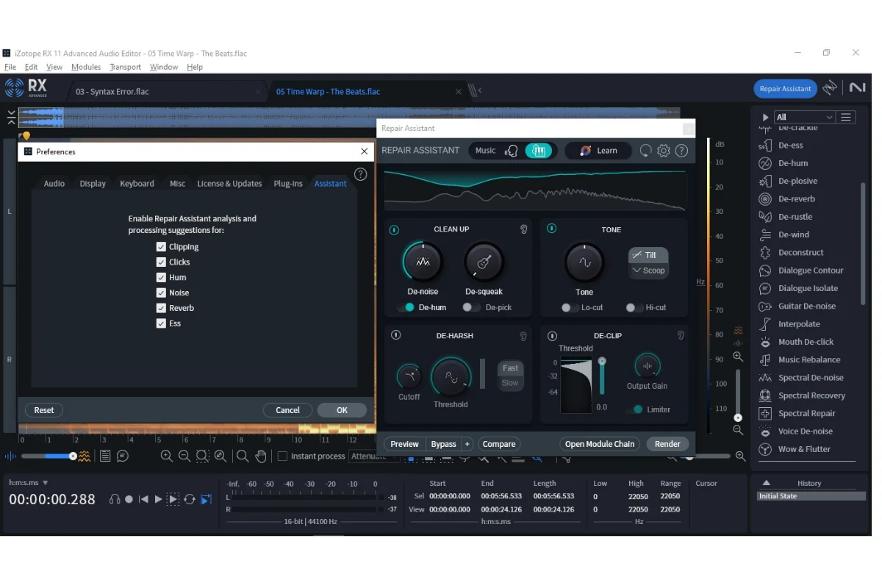Click the Preferences help question mark icon
The height and width of the screenshot is (588, 882).
coord(360,174)
